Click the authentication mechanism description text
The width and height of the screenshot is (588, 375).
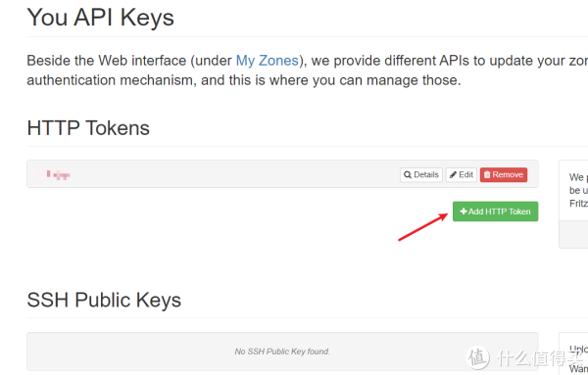[x=244, y=80]
